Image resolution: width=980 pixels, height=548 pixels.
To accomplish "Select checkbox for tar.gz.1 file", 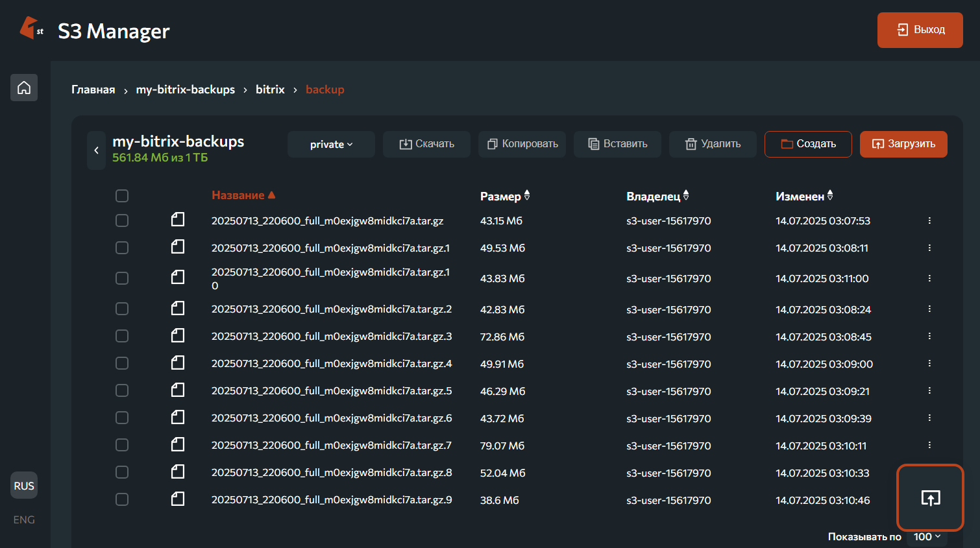I will point(122,248).
